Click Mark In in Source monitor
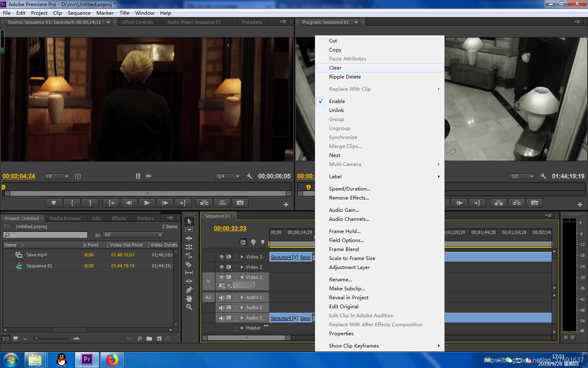 click(x=72, y=203)
